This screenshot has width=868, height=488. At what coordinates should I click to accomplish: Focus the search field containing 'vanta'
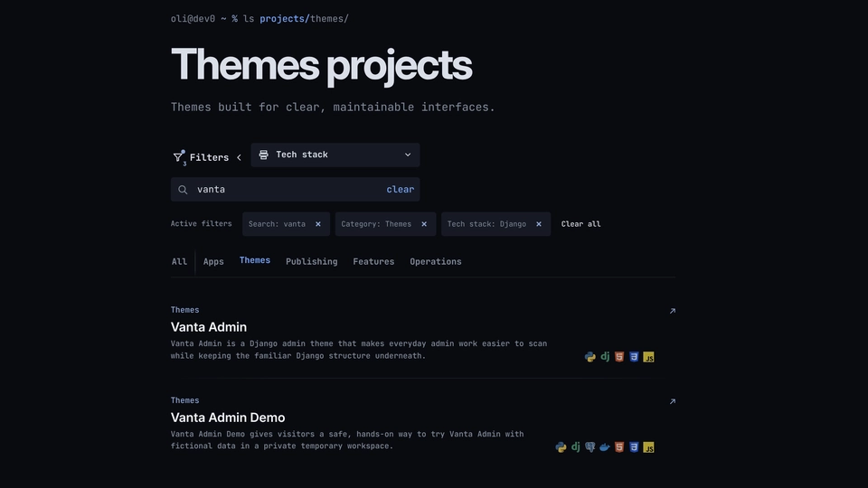click(295, 189)
